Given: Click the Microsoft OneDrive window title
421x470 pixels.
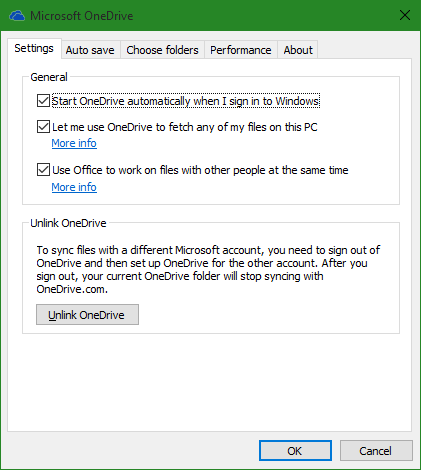Looking at the screenshot, I should click(x=82, y=16).
